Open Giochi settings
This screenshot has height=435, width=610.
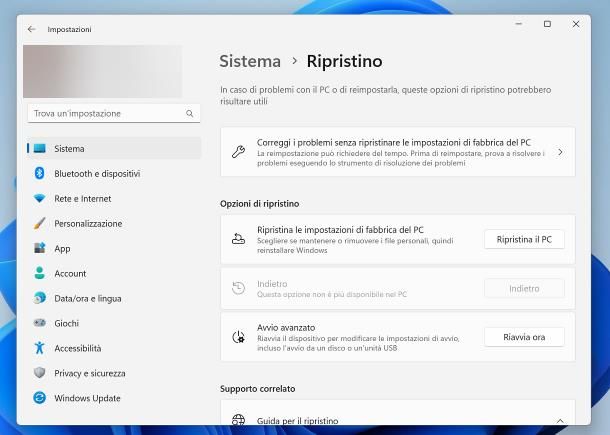[x=114, y=323]
